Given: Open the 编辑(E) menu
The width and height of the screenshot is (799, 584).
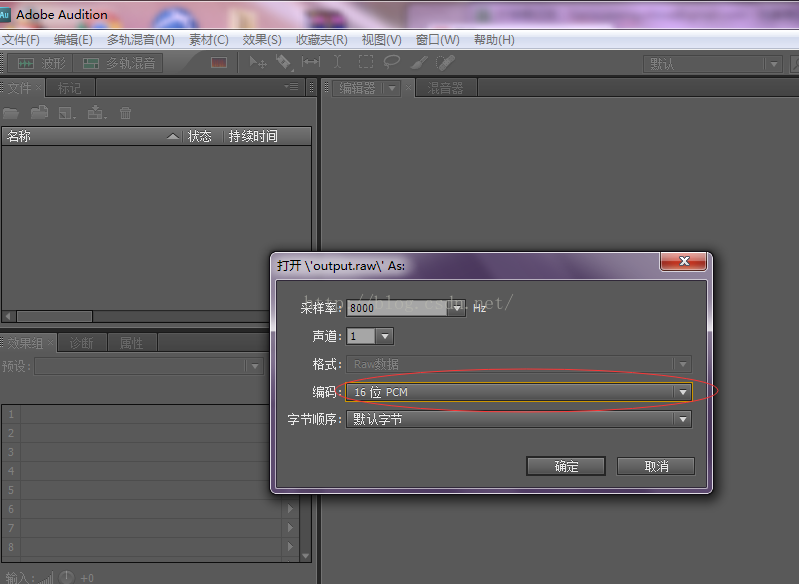Looking at the screenshot, I should pyautogui.click(x=73, y=40).
